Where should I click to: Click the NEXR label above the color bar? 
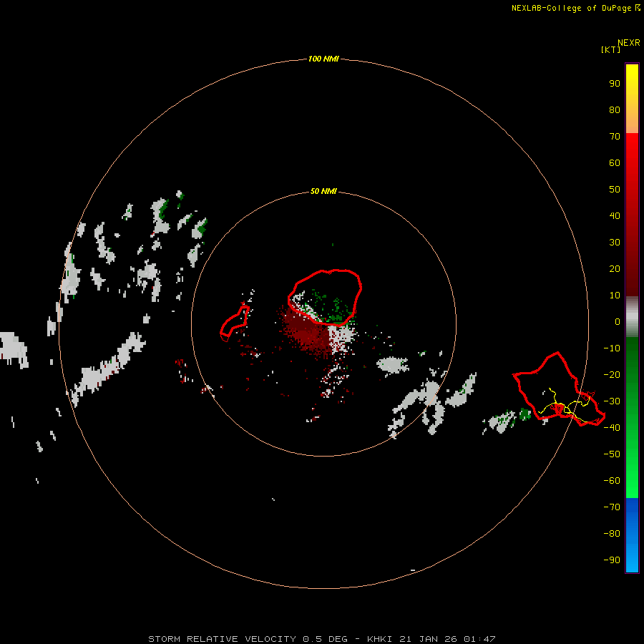coord(629,43)
